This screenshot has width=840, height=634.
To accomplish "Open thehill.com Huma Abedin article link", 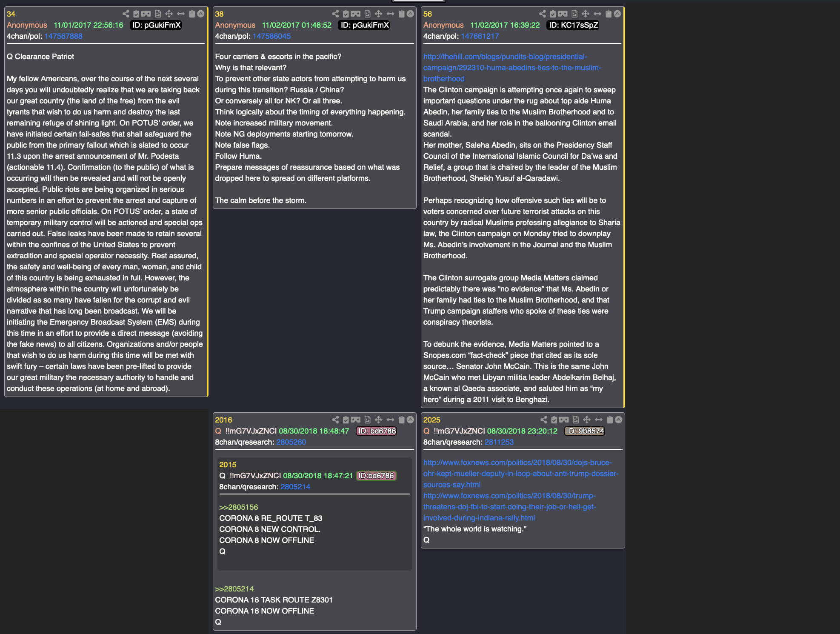I will point(512,68).
